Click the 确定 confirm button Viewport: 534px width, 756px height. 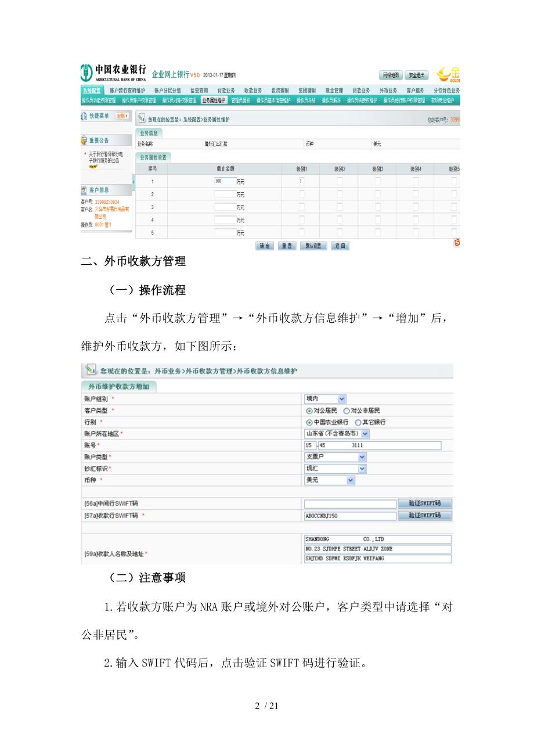(x=265, y=246)
